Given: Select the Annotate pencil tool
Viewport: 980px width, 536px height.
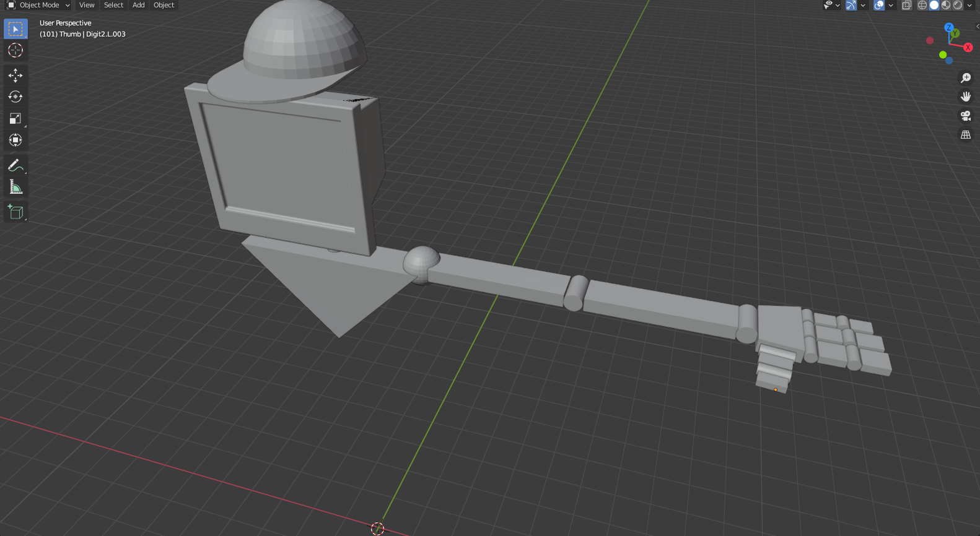Looking at the screenshot, I should (x=15, y=165).
